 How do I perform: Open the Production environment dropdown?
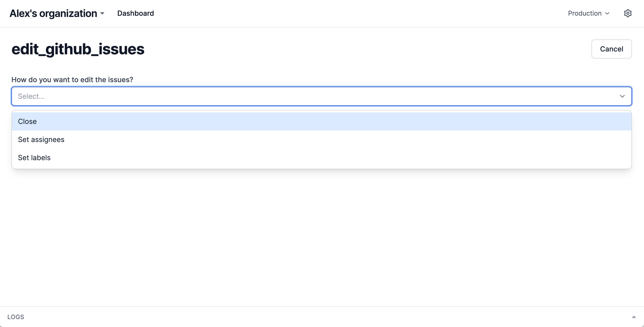pyautogui.click(x=588, y=13)
